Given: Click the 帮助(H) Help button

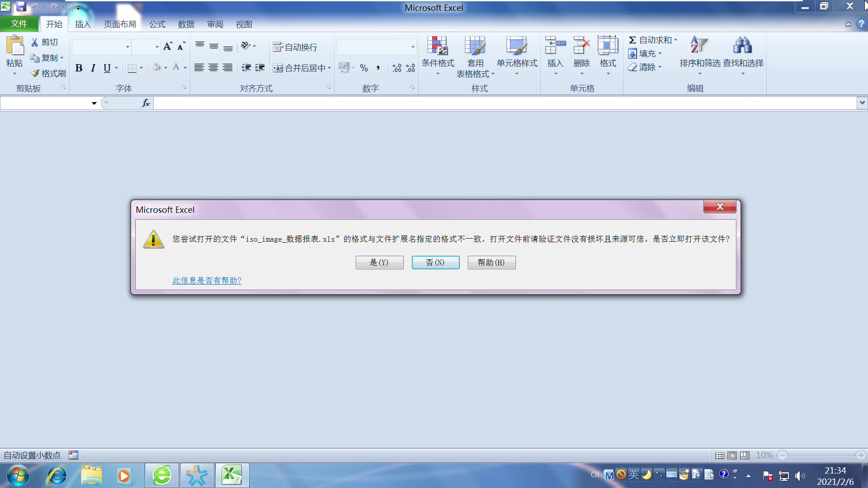Looking at the screenshot, I should point(491,263).
